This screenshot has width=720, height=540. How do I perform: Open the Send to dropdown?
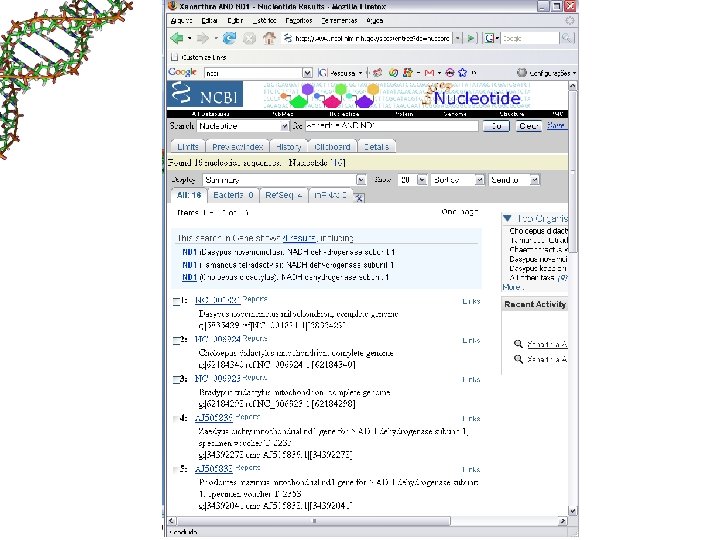[514, 180]
